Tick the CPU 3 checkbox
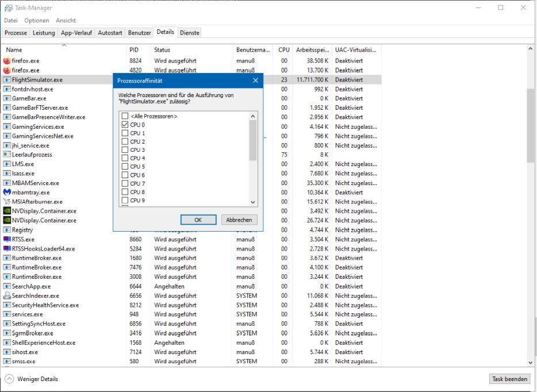 coord(125,150)
